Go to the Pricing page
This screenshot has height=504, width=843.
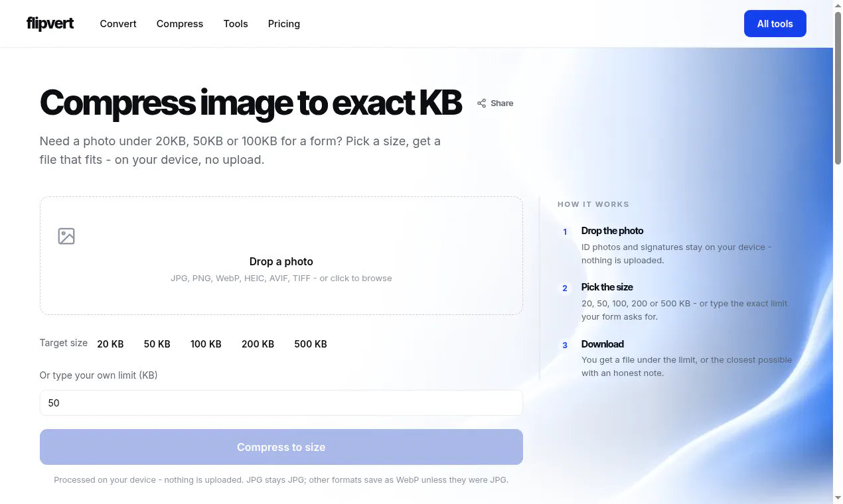pyautogui.click(x=284, y=24)
